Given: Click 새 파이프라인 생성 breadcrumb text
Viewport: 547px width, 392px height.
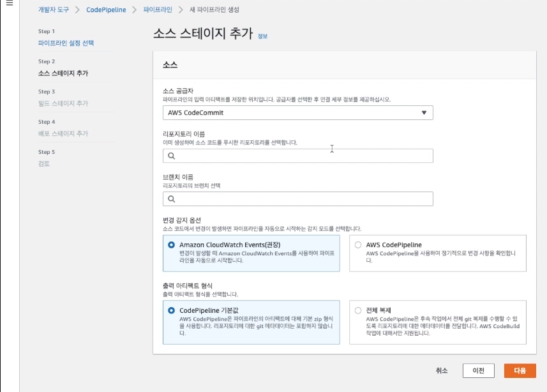Looking at the screenshot, I should 214,10.
